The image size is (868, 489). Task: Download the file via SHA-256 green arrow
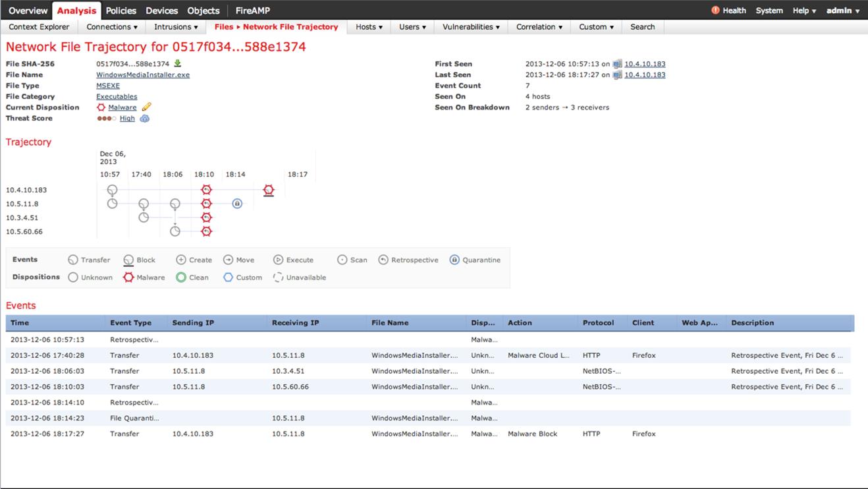(177, 64)
